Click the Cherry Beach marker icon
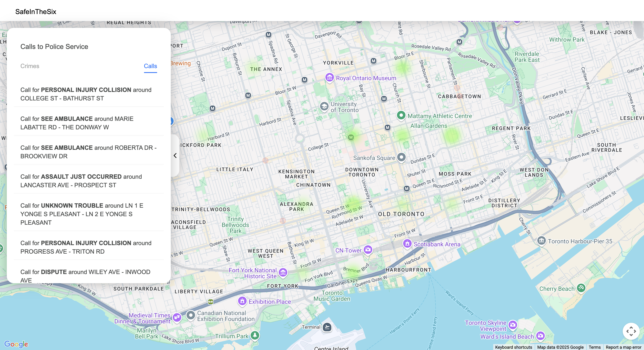 point(581,288)
